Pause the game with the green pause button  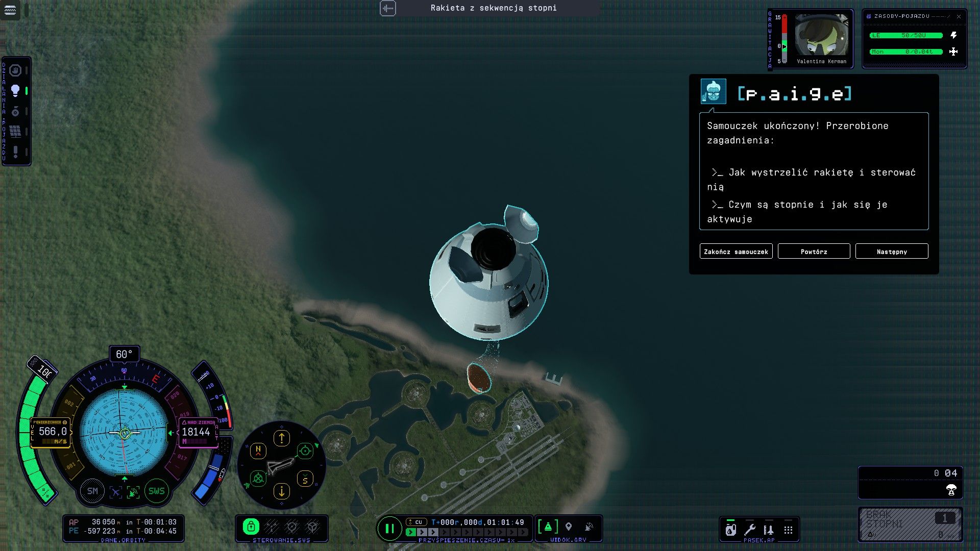click(x=389, y=528)
